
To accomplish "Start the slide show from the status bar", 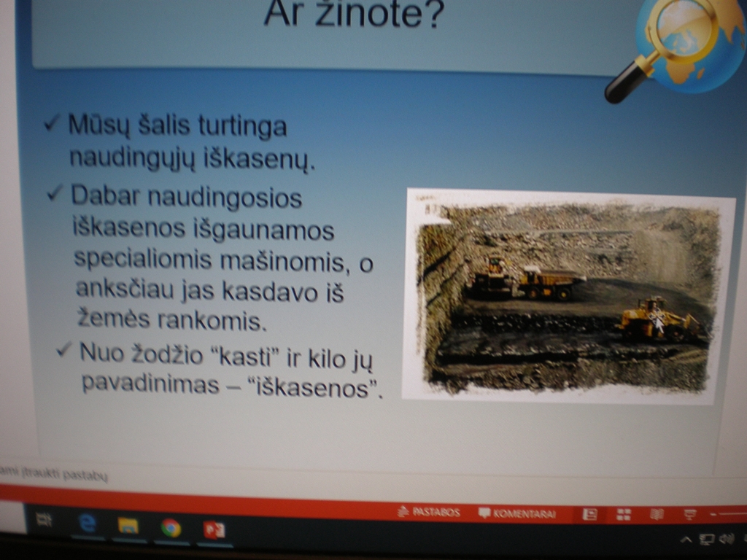I will coord(689,514).
